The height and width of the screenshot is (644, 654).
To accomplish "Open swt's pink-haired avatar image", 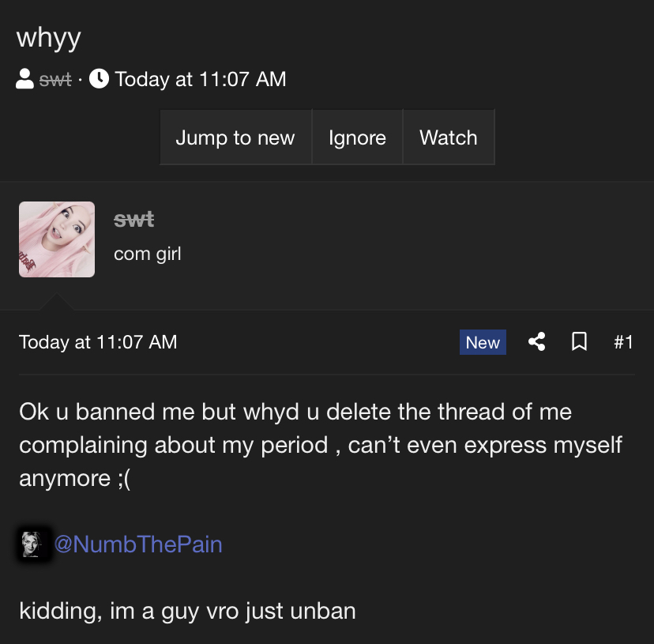I will [57, 239].
